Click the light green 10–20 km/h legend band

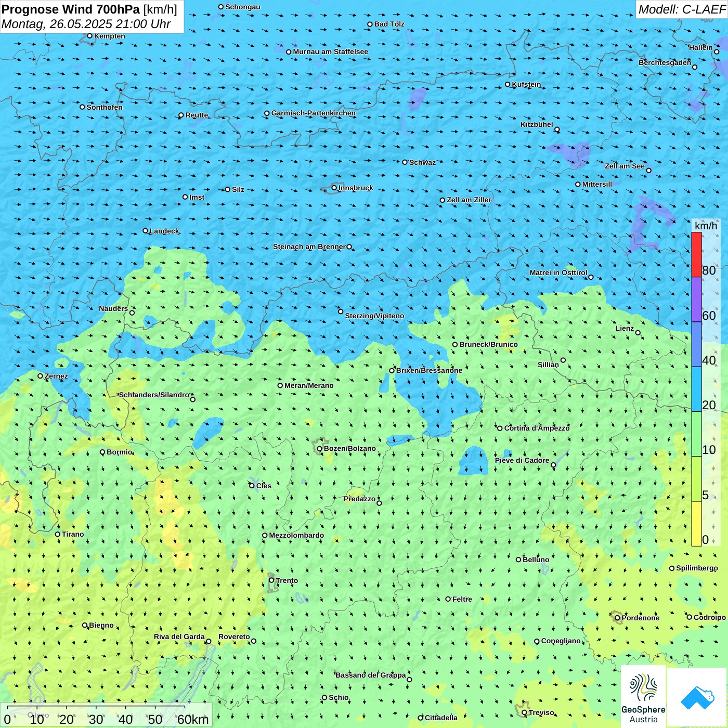click(696, 434)
